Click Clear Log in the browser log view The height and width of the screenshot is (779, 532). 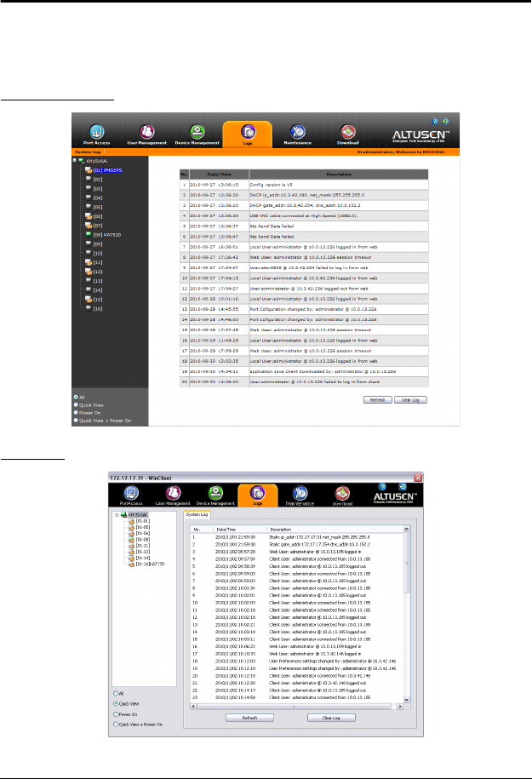point(410,400)
